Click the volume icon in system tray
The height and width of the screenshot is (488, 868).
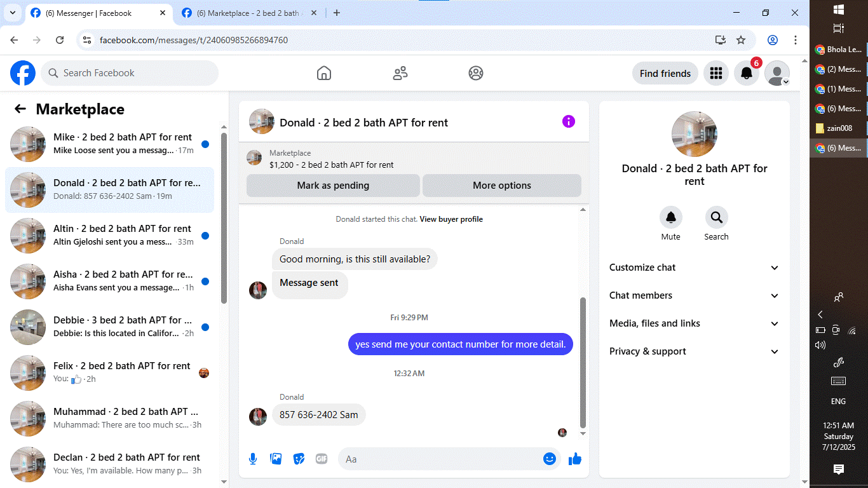[820, 345]
